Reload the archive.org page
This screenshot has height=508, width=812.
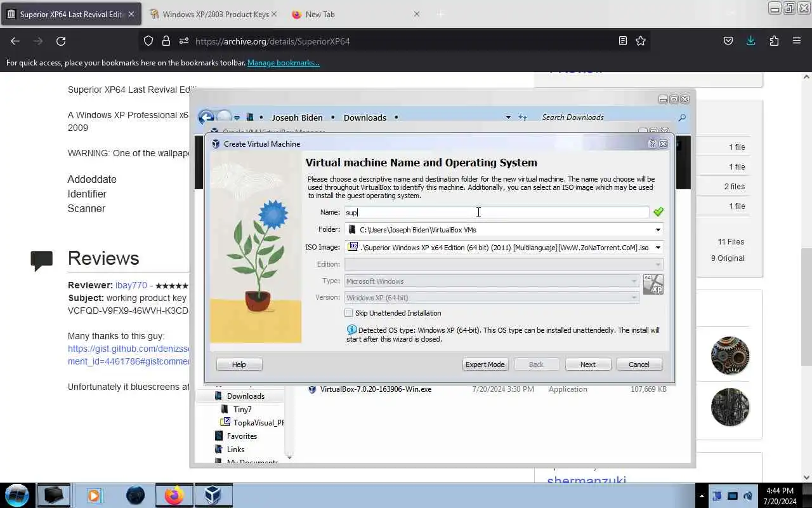[61, 41]
